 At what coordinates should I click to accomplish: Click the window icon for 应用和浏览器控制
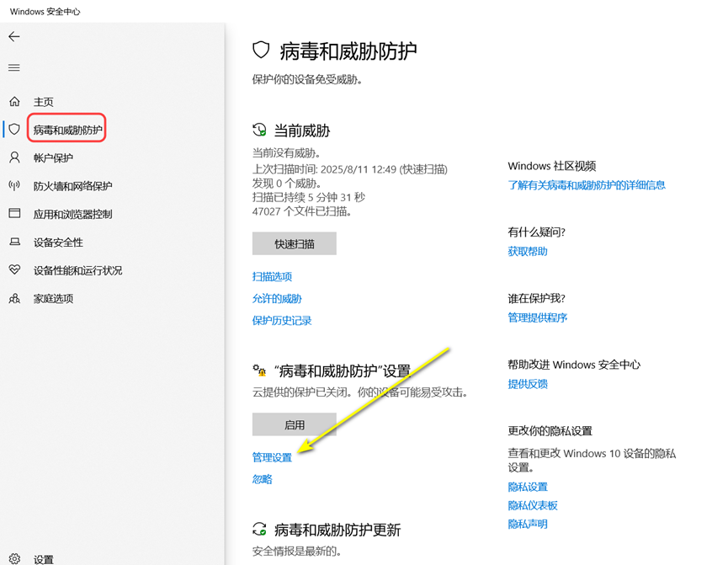pos(15,213)
